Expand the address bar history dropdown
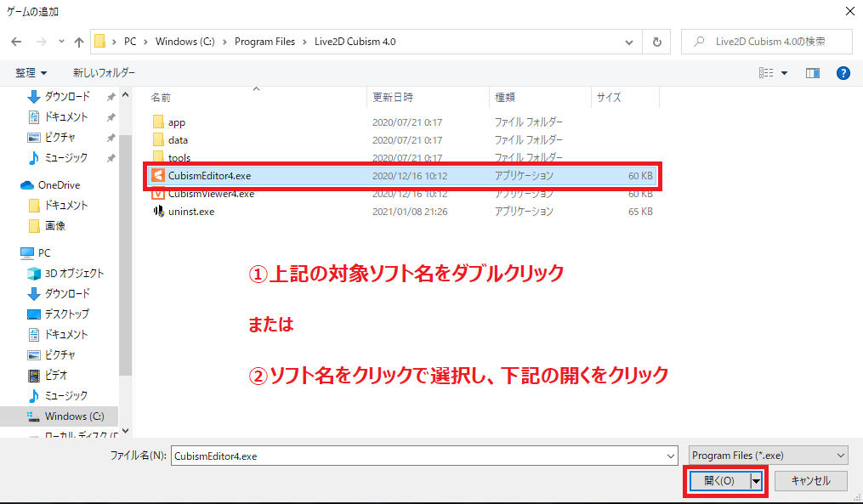The height and width of the screenshot is (504, 863). point(629,42)
